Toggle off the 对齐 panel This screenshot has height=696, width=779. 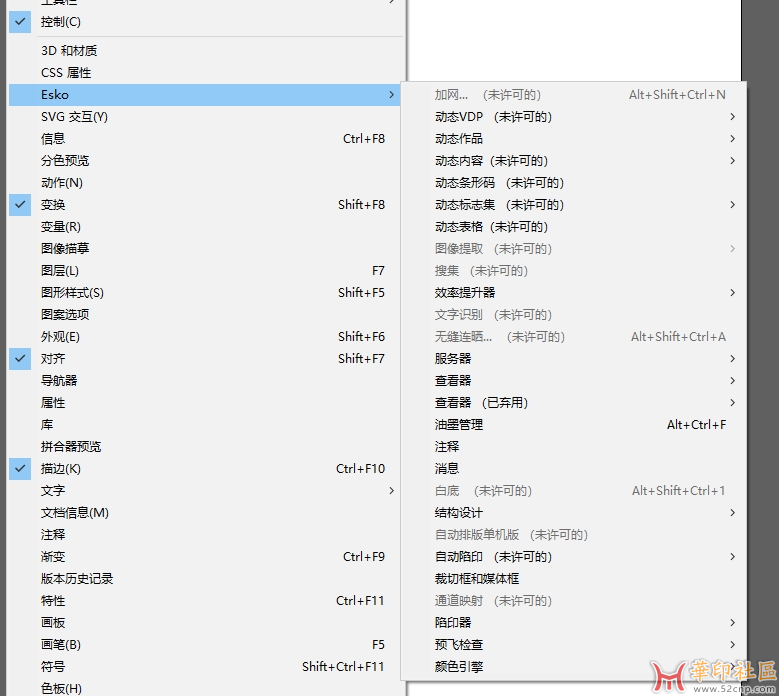[204, 359]
